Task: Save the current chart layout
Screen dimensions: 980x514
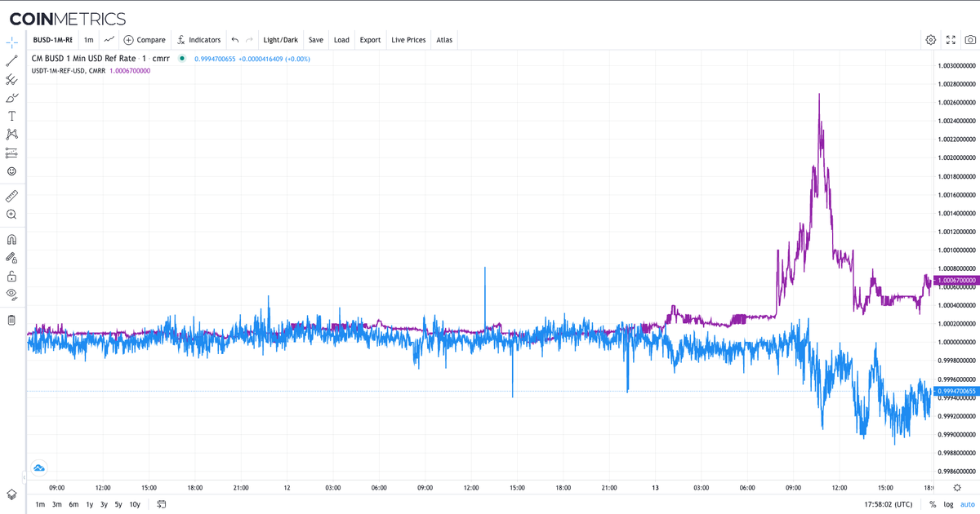Action: (315, 39)
